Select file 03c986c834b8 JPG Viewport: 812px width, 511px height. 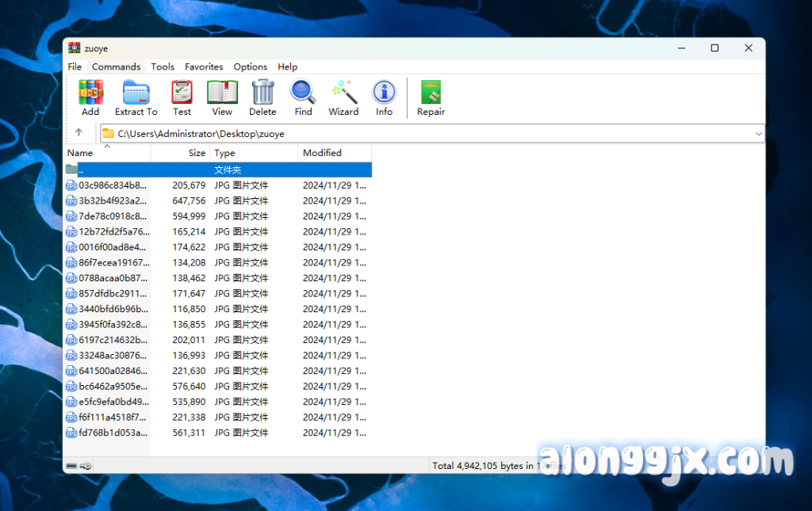[112, 185]
